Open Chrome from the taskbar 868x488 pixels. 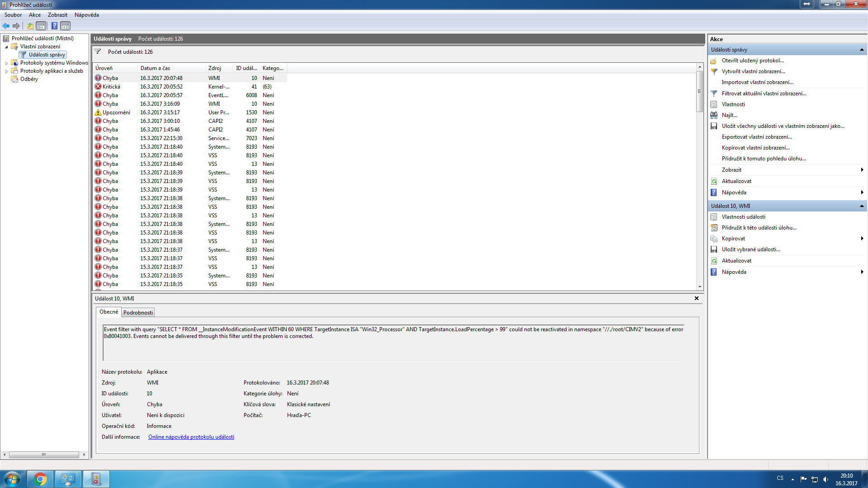click(40, 479)
